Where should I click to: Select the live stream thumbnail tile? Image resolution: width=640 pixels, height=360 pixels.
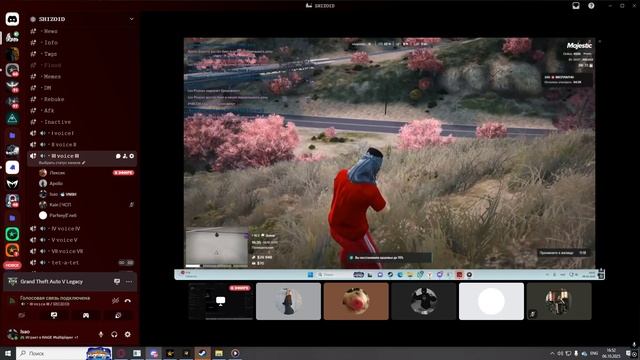[220, 301]
